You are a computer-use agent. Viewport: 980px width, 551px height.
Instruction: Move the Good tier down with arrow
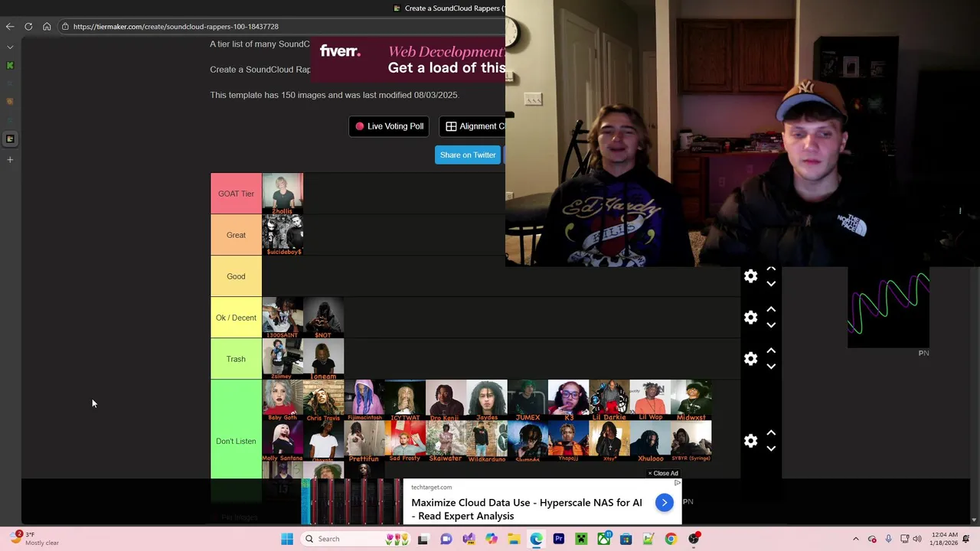click(771, 284)
